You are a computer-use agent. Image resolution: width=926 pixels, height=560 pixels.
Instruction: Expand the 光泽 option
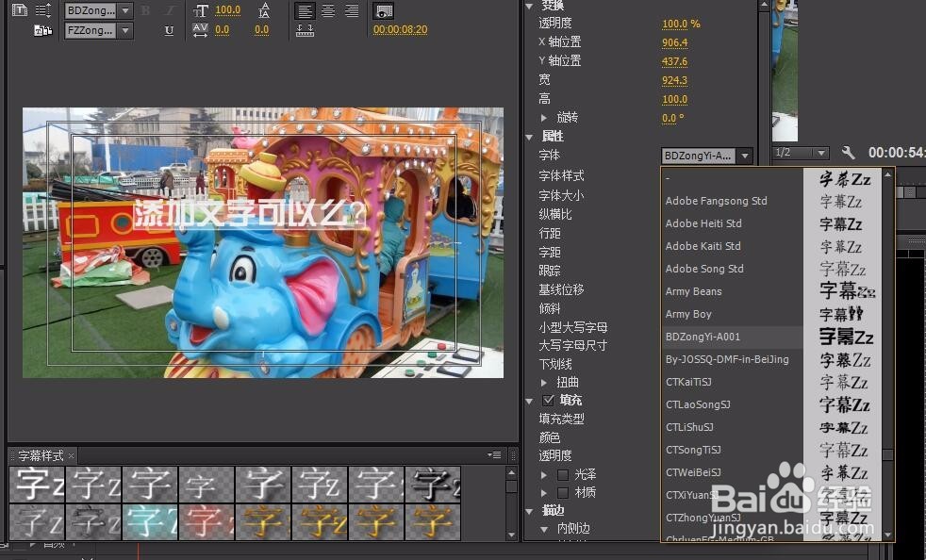point(544,474)
